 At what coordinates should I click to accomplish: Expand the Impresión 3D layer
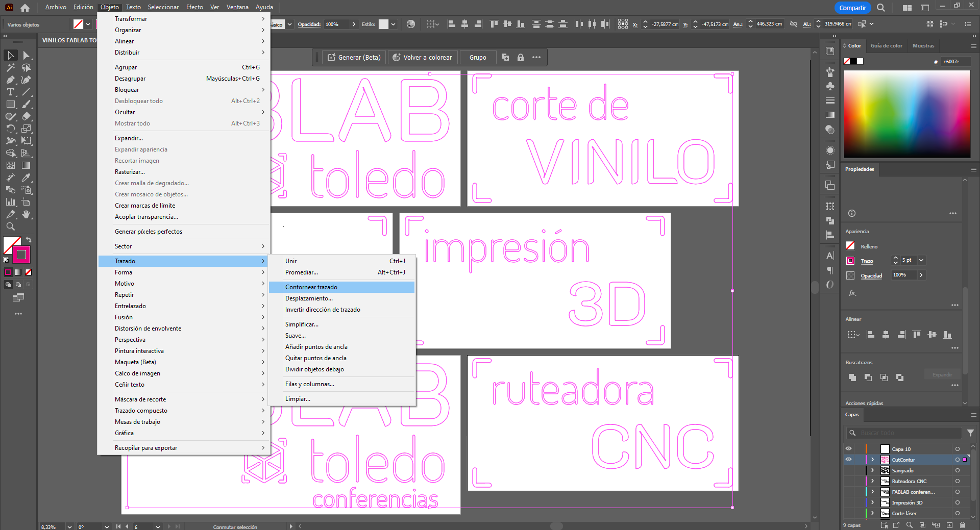click(x=873, y=502)
